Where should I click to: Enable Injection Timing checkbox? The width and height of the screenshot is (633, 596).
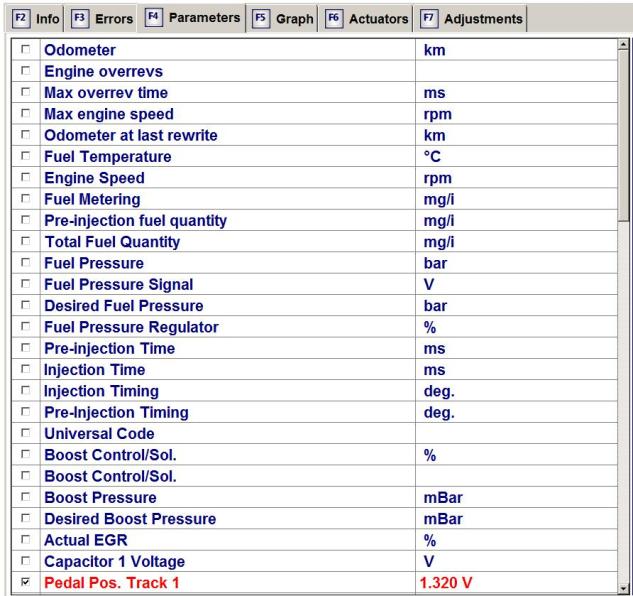23,391
